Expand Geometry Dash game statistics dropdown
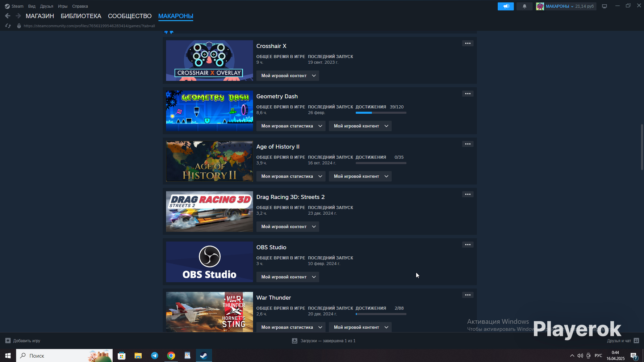644x362 pixels. point(291,126)
